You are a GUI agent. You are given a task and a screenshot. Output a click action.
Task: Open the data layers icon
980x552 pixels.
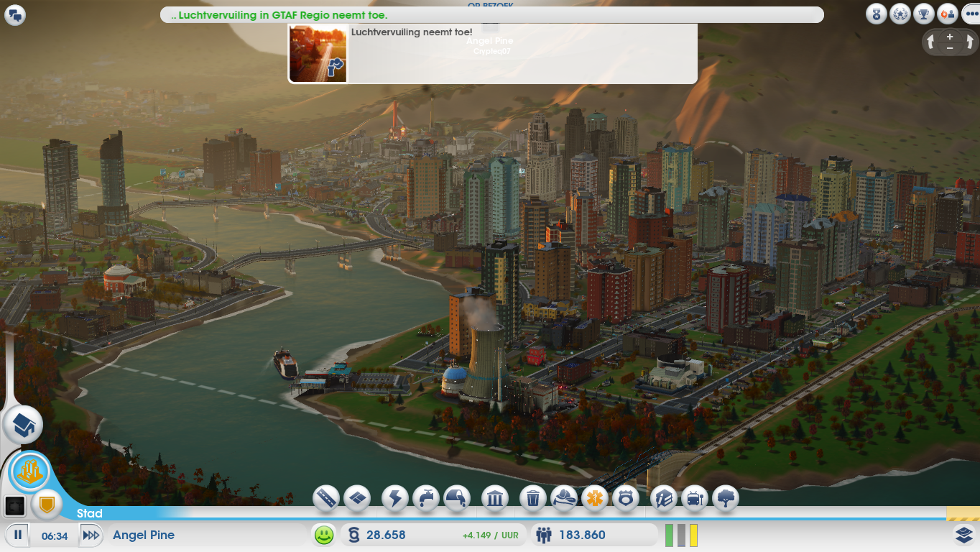coord(963,535)
